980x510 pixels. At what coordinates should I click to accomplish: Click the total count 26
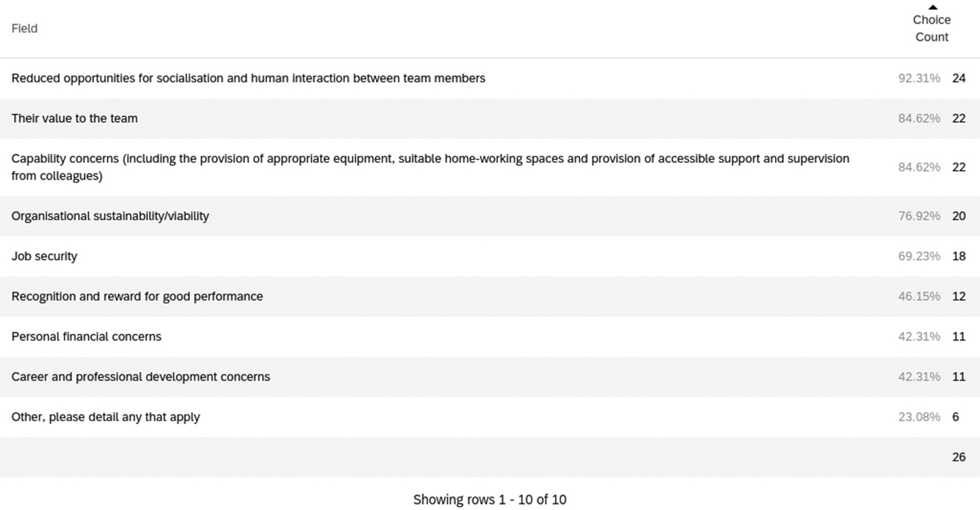click(959, 457)
